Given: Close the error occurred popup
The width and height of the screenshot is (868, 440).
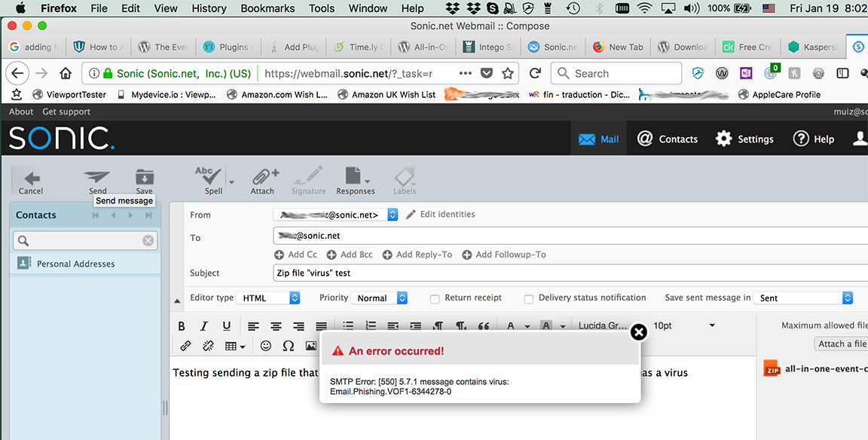Looking at the screenshot, I should pos(639,332).
